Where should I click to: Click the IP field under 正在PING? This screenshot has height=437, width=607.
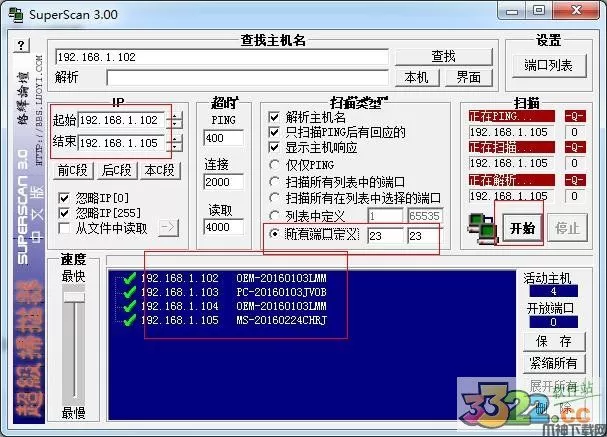point(511,132)
